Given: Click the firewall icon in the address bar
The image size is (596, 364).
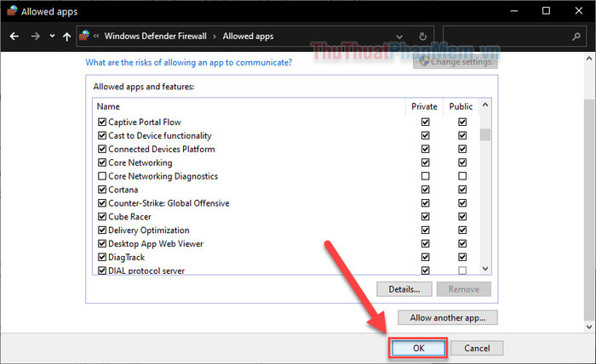Looking at the screenshot, I should (84, 36).
